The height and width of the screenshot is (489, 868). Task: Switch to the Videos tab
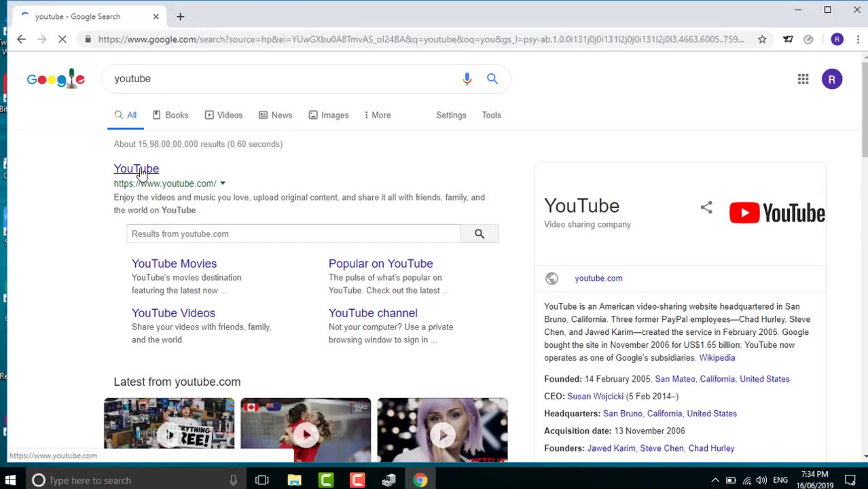(x=223, y=115)
